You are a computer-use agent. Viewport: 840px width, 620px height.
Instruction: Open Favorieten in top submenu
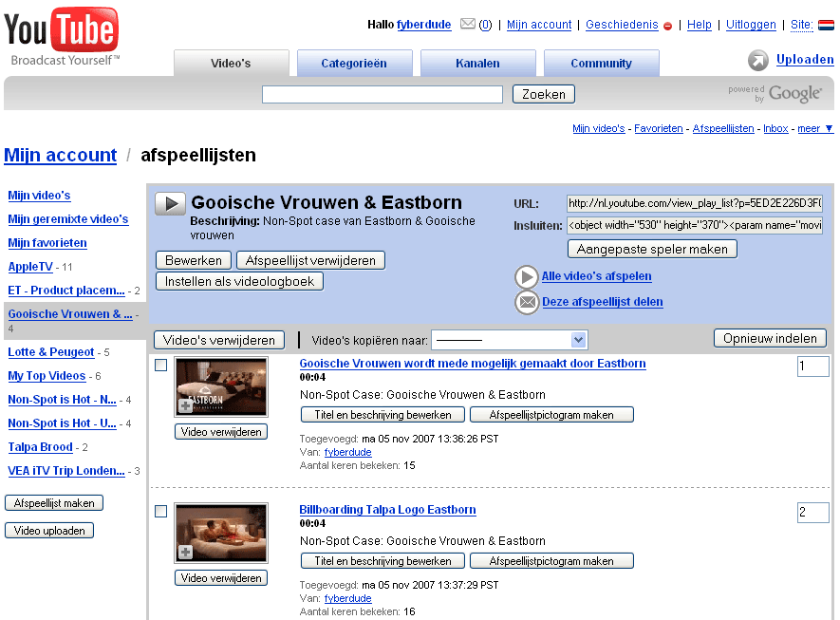659,128
